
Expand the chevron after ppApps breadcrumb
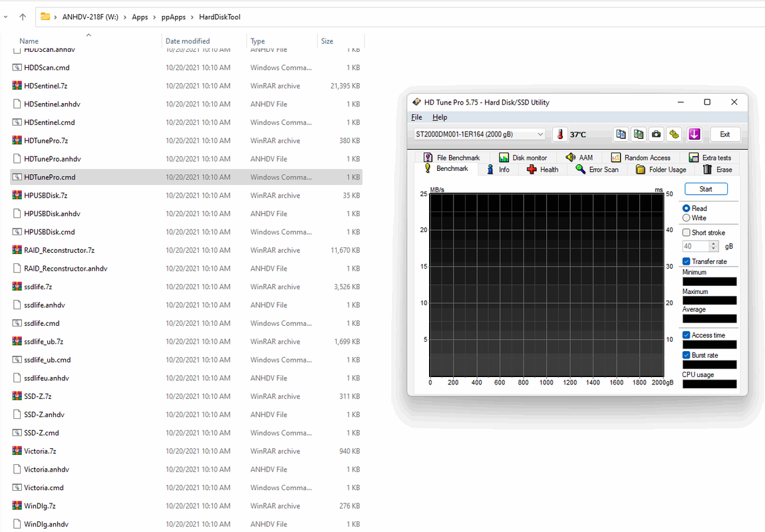(x=192, y=17)
